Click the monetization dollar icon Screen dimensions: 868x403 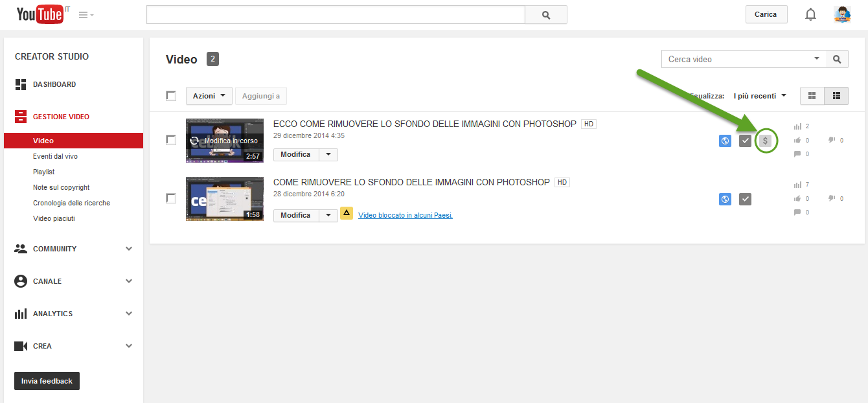point(765,141)
